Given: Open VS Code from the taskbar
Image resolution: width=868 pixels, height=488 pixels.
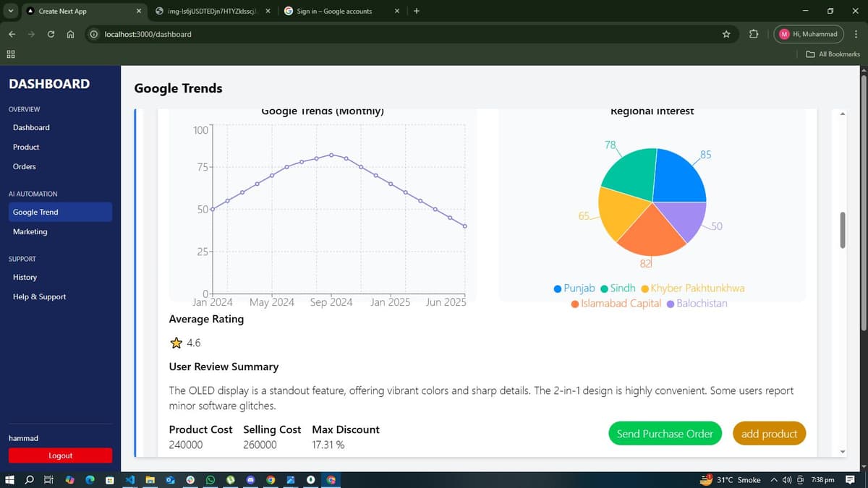Looking at the screenshot, I should point(130,479).
